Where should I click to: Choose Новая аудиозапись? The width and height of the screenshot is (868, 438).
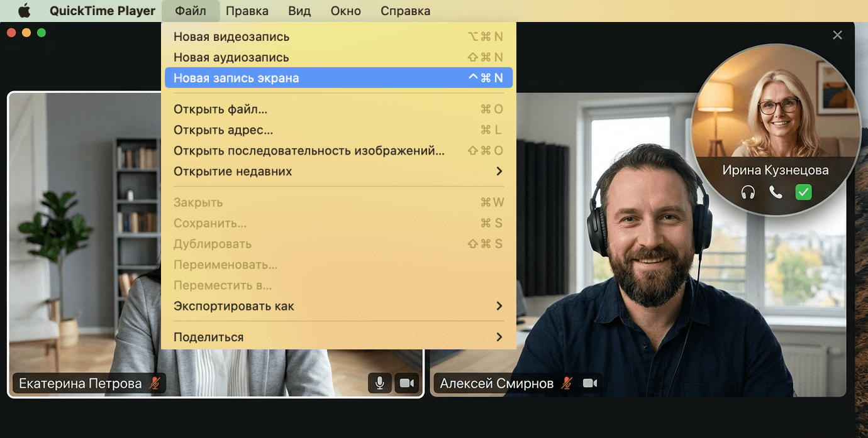pyautogui.click(x=338, y=57)
